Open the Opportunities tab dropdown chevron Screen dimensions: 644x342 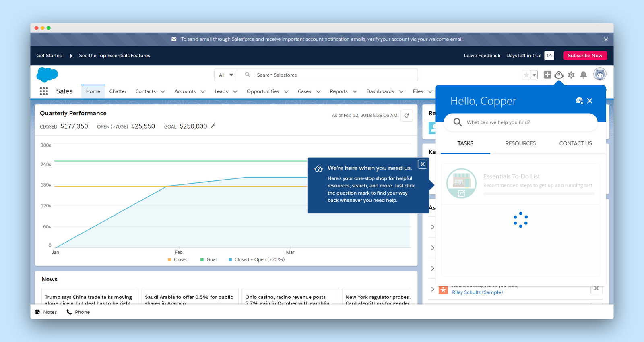286,91
